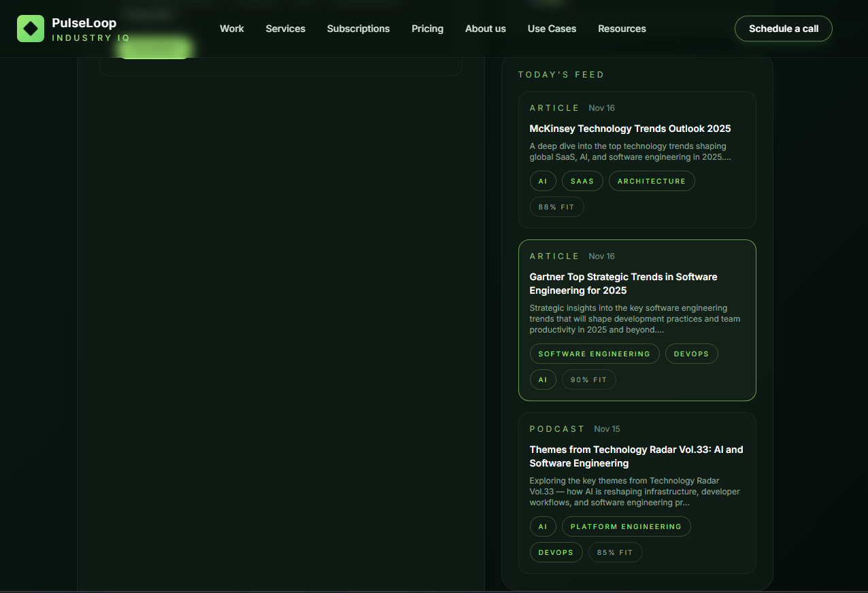Click the DEVOPS tag on podcast card

[x=556, y=552]
